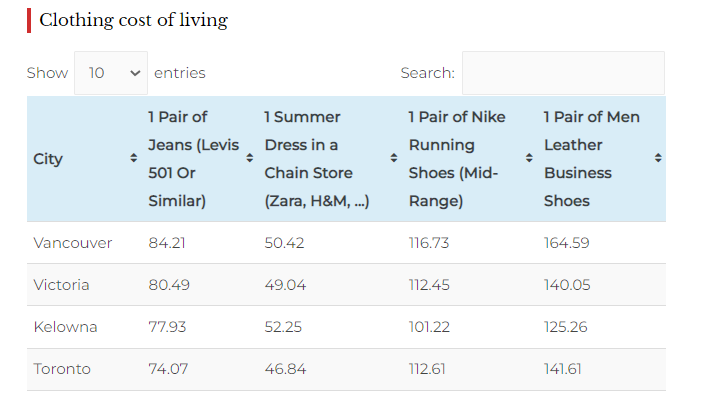Click the Nike Running Shoes header text

click(x=457, y=159)
